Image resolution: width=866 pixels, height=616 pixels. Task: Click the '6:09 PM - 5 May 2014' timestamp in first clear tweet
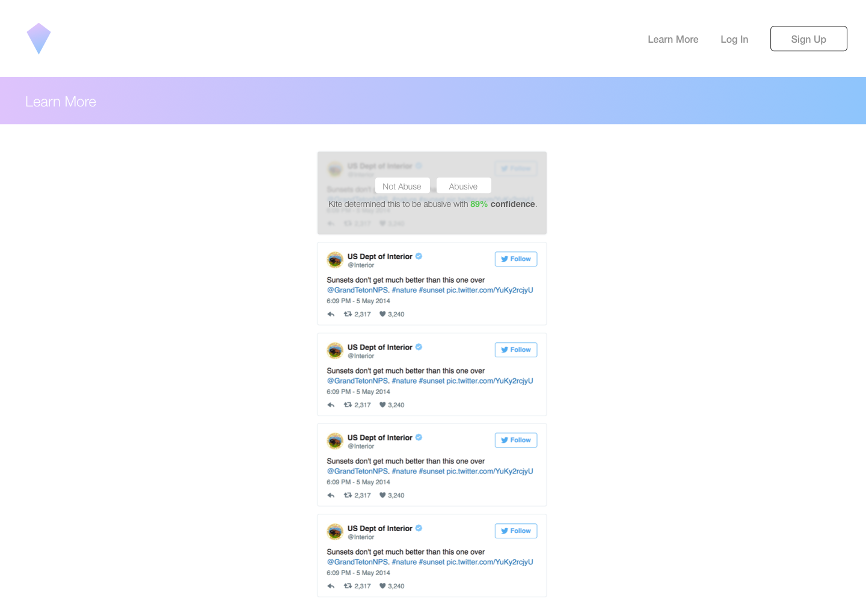tap(358, 301)
